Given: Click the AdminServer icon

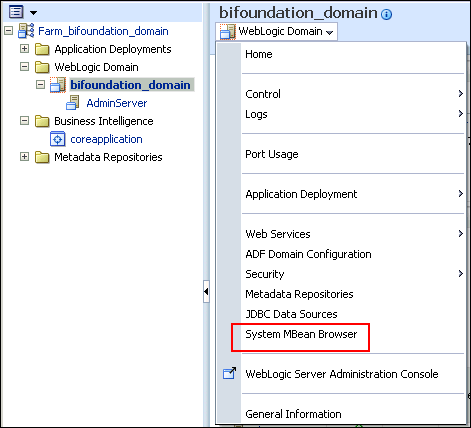Looking at the screenshot, I should pos(73,103).
